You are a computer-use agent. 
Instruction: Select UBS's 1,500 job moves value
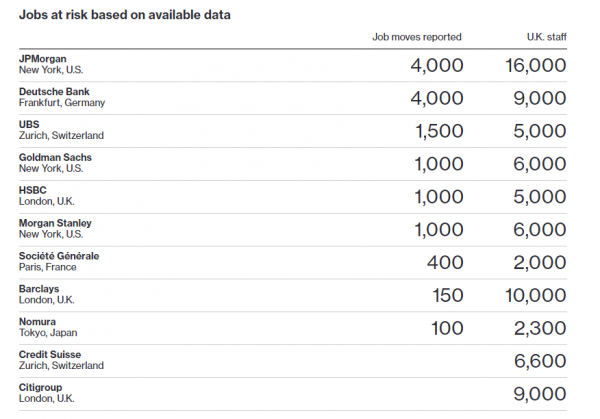[x=439, y=131]
